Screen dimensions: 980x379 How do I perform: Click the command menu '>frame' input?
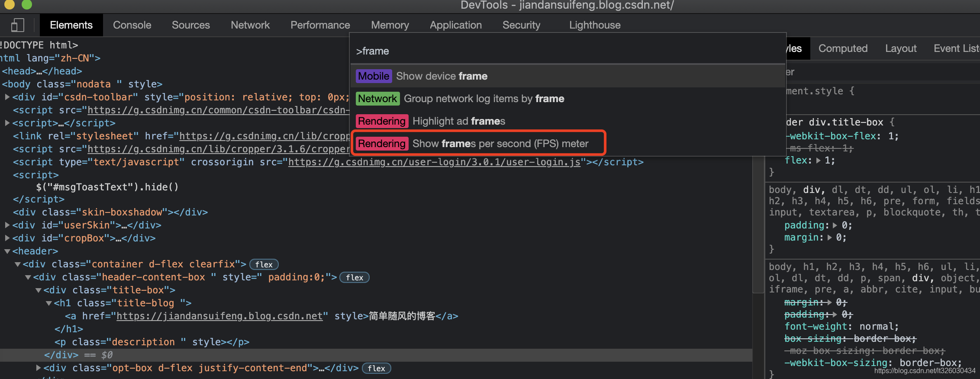point(567,51)
